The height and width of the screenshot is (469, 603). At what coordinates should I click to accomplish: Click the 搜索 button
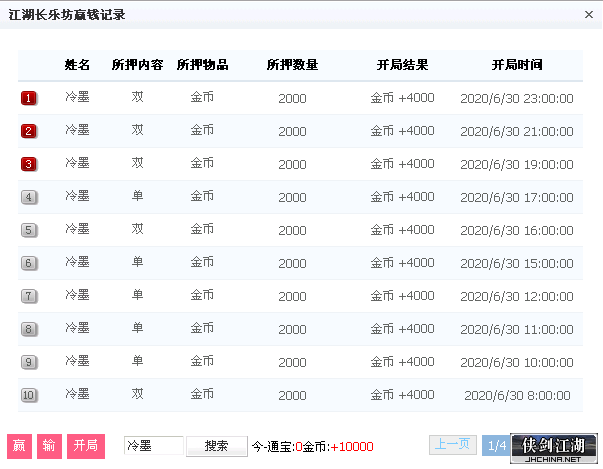(x=217, y=446)
